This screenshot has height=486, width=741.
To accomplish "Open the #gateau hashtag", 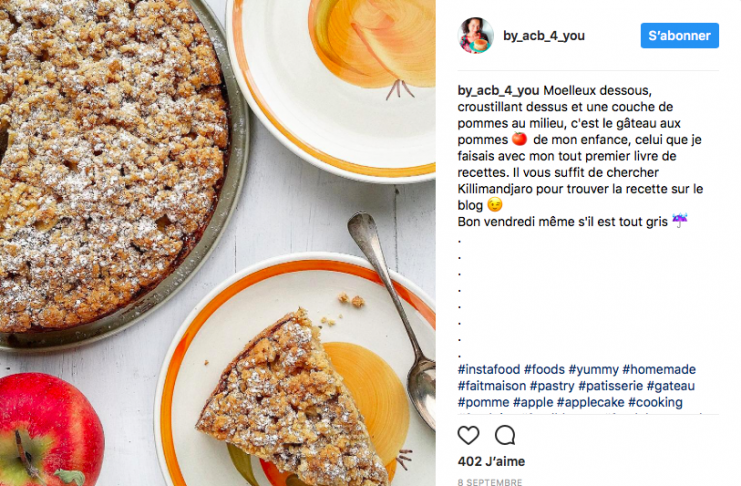I will (671, 386).
